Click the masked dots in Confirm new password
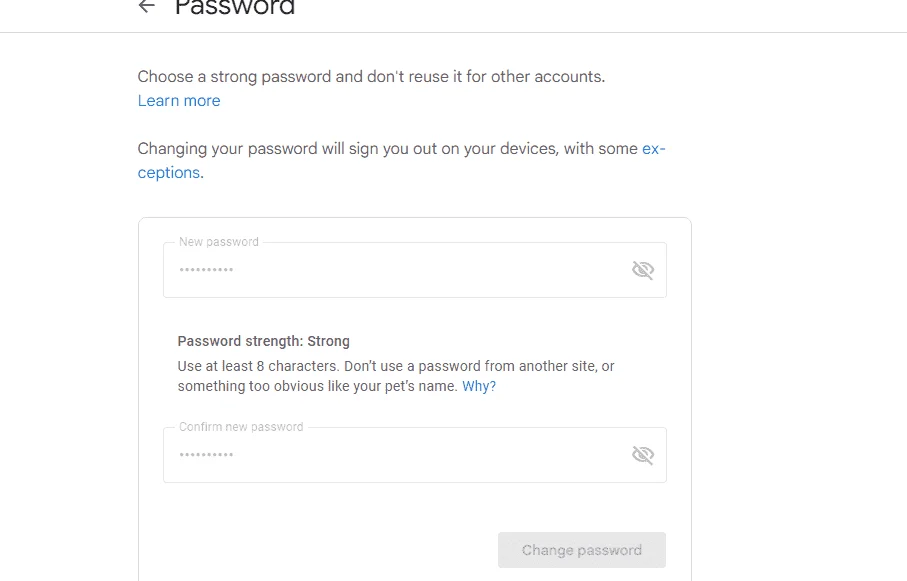This screenshot has height=581, width=907. [206, 455]
